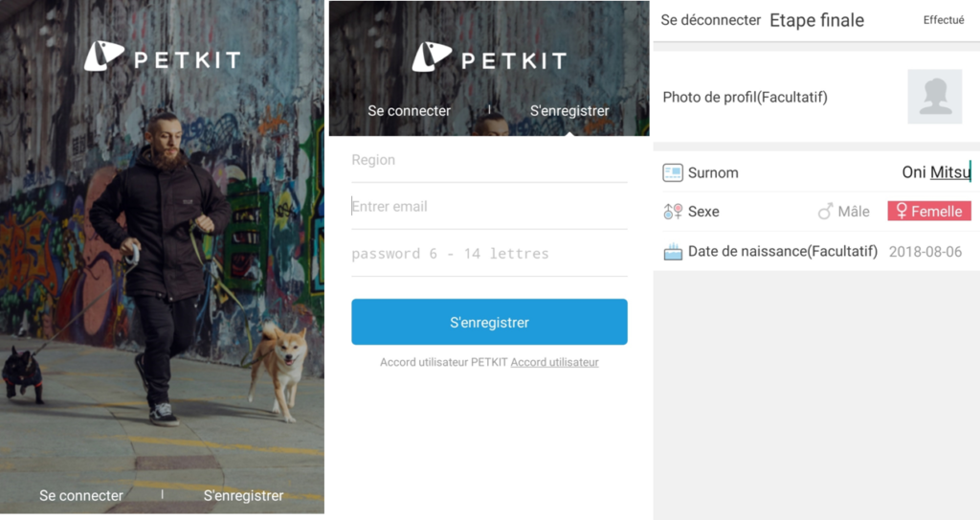
Task: Open the Region selector field
Action: [489, 160]
